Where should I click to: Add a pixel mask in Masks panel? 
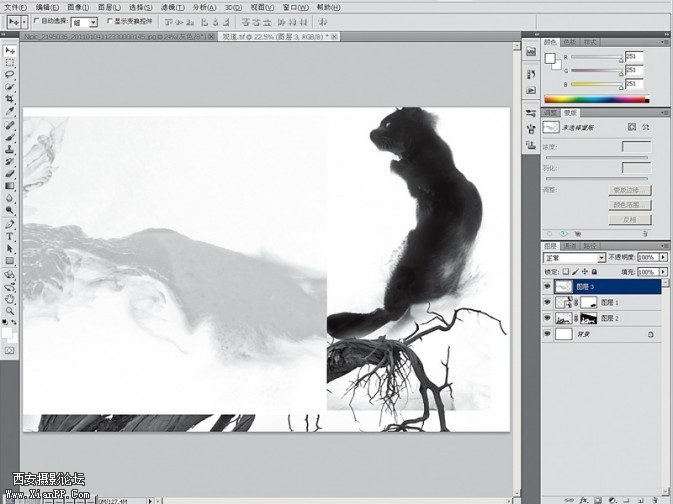pos(632,127)
